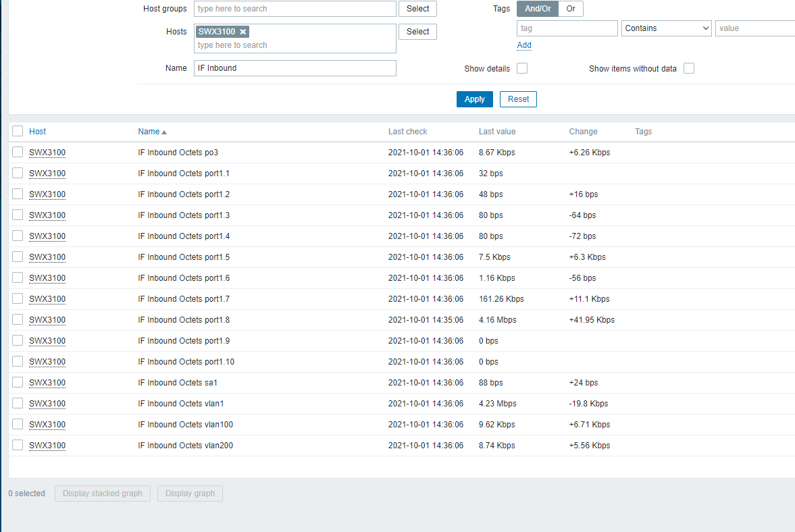
Task: Open SWX3100 host link in port1.3 row
Action: (47, 215)
